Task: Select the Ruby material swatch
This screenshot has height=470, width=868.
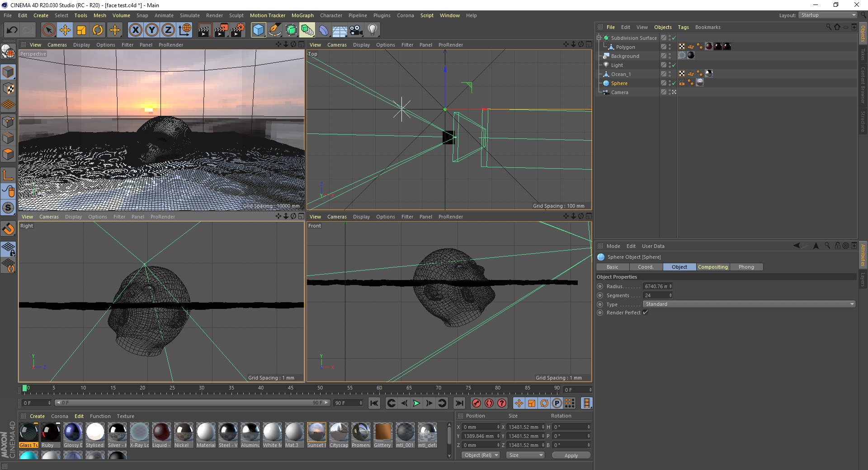Action: (51, 432)
